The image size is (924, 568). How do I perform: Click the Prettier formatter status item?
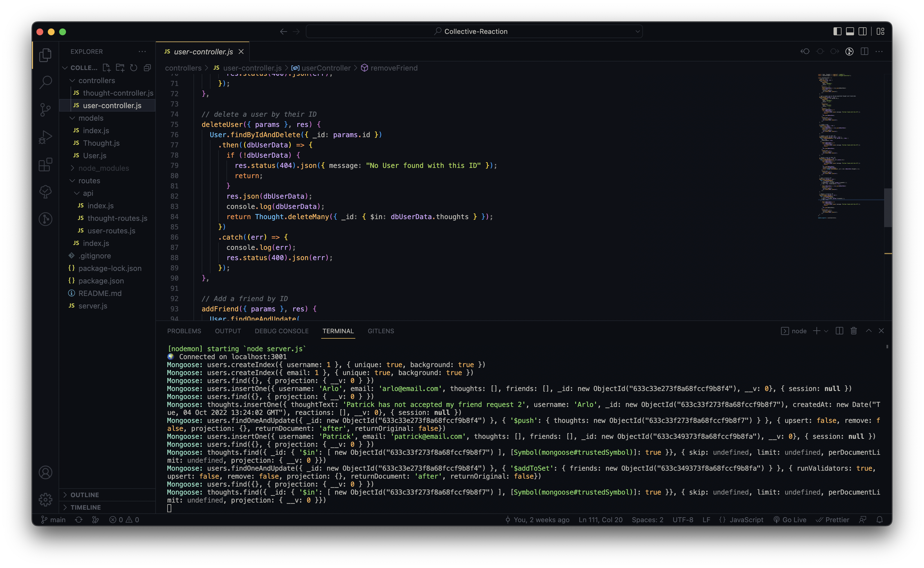pos(833,520)
